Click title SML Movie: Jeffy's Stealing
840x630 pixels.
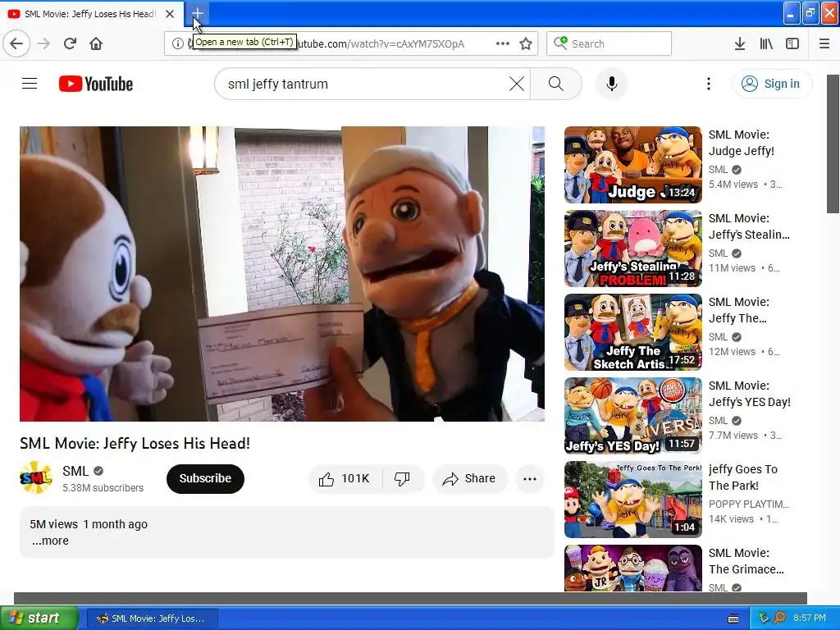coord(749,226)
